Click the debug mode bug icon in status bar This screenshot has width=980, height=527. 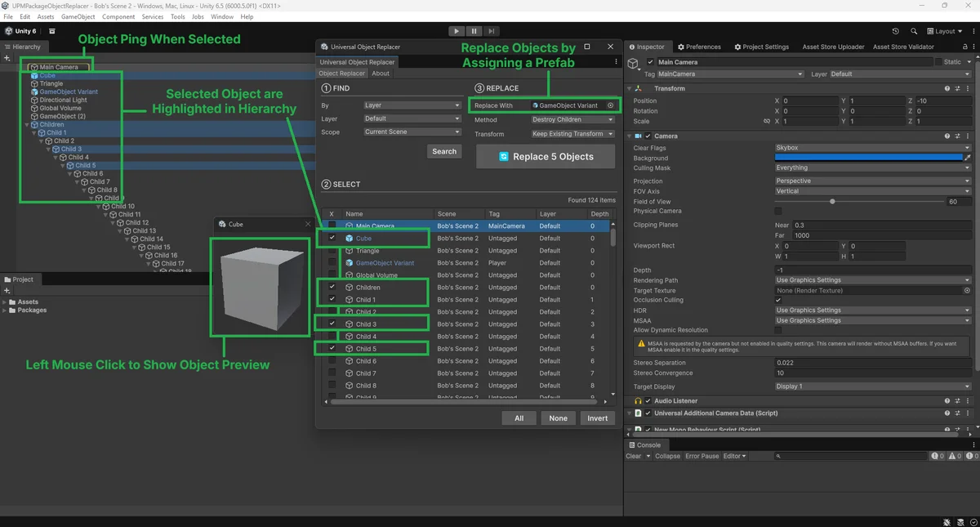point(947,521)
